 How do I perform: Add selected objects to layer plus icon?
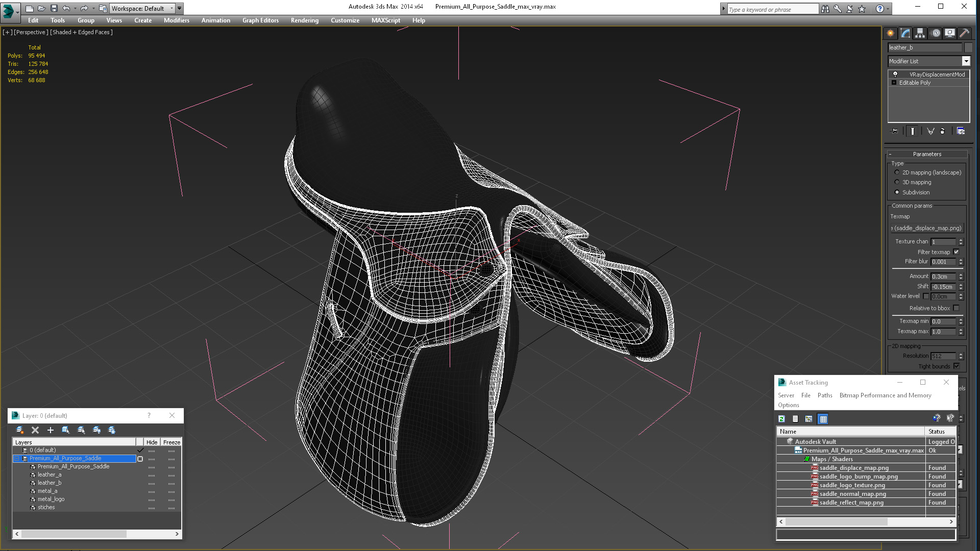(51, 430)
